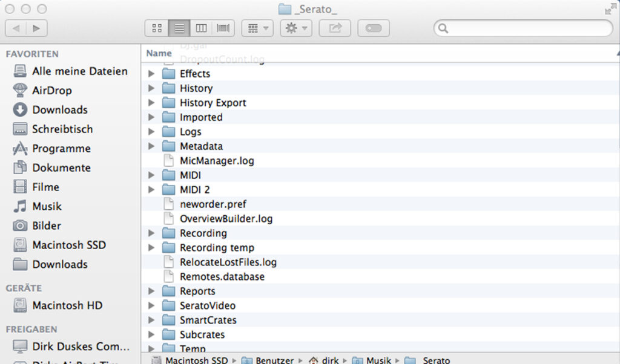Select the OverviewBuilder.log file
This screenshot has height=364, width=620.
click(226, 219)
